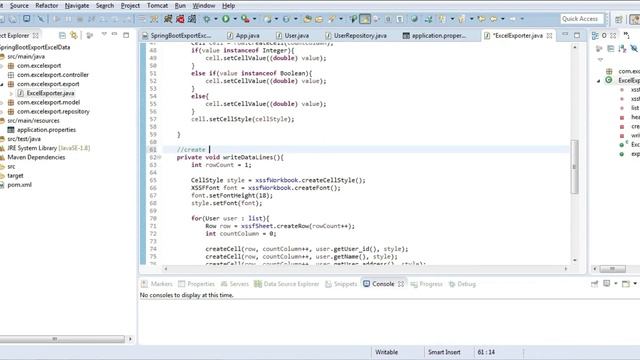Collapse com.excelexport.export package node
Screen dimensions: 640x360
tap(2, 84)
